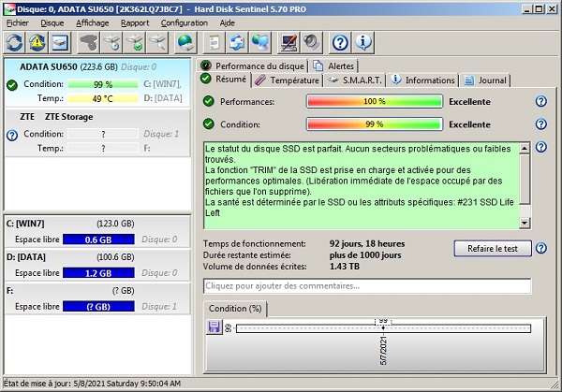Viewport: 562px width, 392px height.
Task: Click the plus de 1000 jours value
Action: 365,255
